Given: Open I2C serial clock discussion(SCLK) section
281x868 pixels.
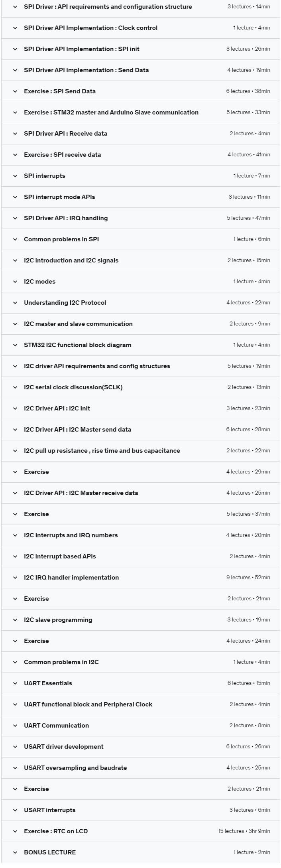Looking at the screenshot, I should coord(141,387).
